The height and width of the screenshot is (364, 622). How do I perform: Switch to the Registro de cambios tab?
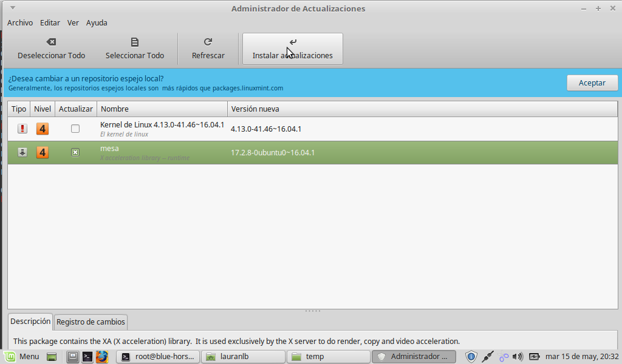pyautogui.click(x=91, y=322)
